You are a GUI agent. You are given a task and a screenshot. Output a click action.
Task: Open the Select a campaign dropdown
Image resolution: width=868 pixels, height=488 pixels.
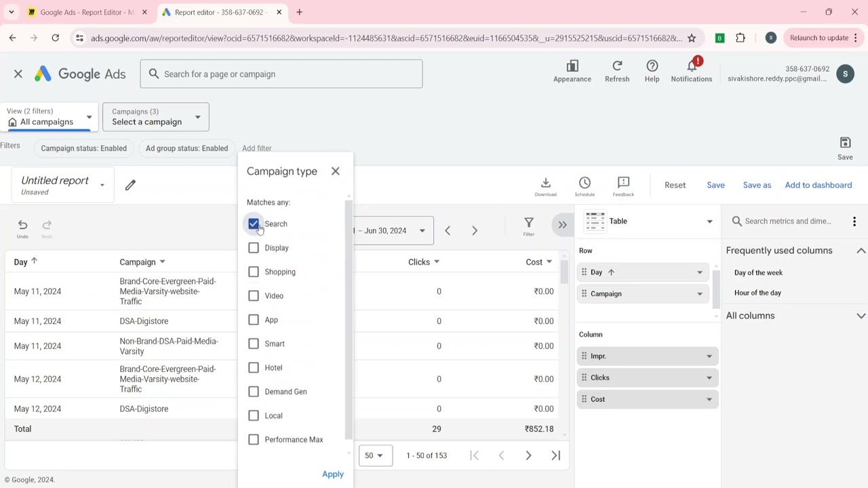coord(156,117)
